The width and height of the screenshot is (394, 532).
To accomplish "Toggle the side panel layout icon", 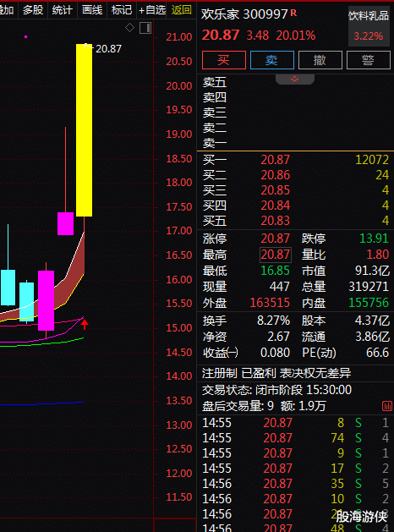I will pyautogui.click(x=145, y=28).
